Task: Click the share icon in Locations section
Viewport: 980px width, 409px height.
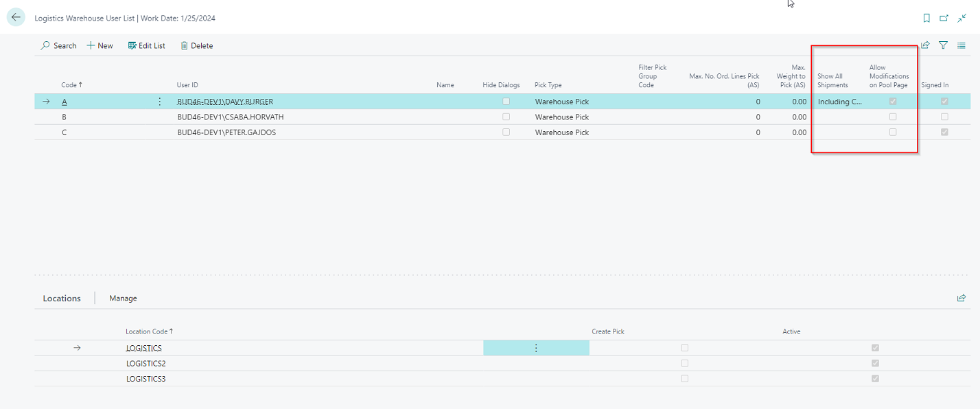Action: tap(961, 298)
